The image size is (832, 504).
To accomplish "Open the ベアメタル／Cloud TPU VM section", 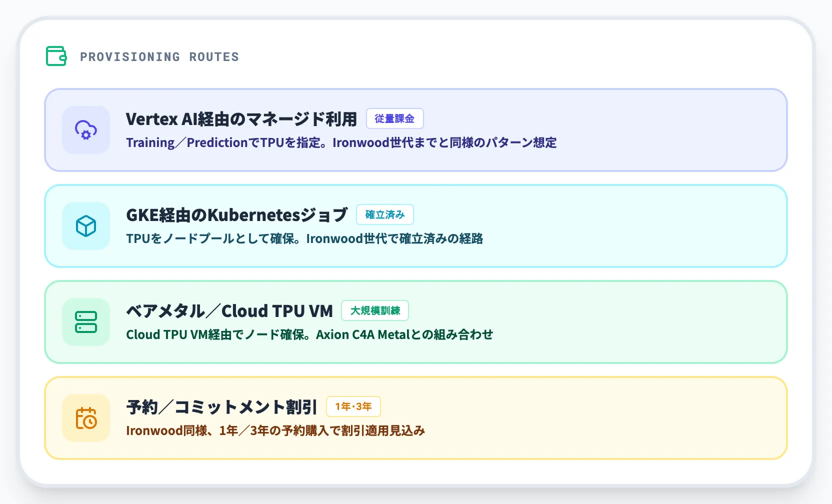I will tap(415, 322).
